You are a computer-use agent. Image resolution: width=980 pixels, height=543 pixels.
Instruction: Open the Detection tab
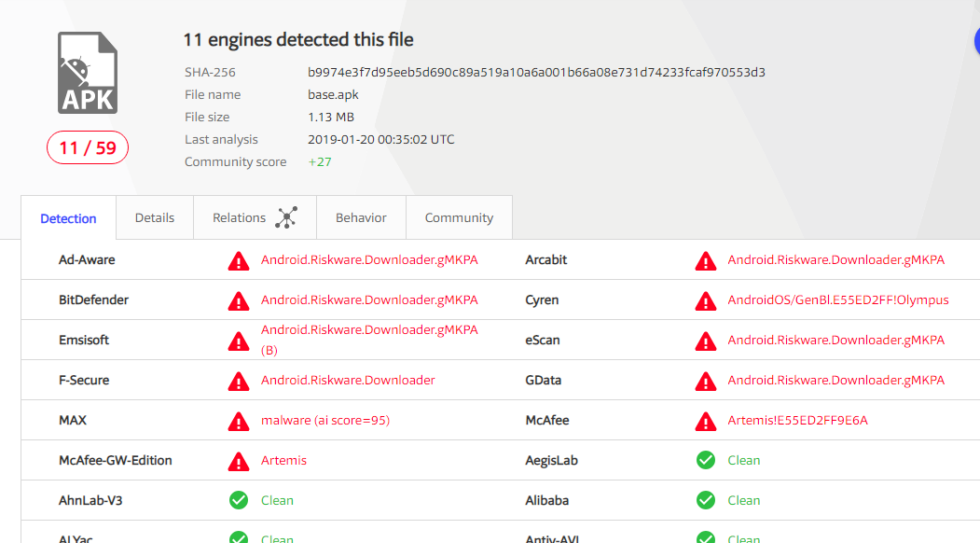pos(68,218)
